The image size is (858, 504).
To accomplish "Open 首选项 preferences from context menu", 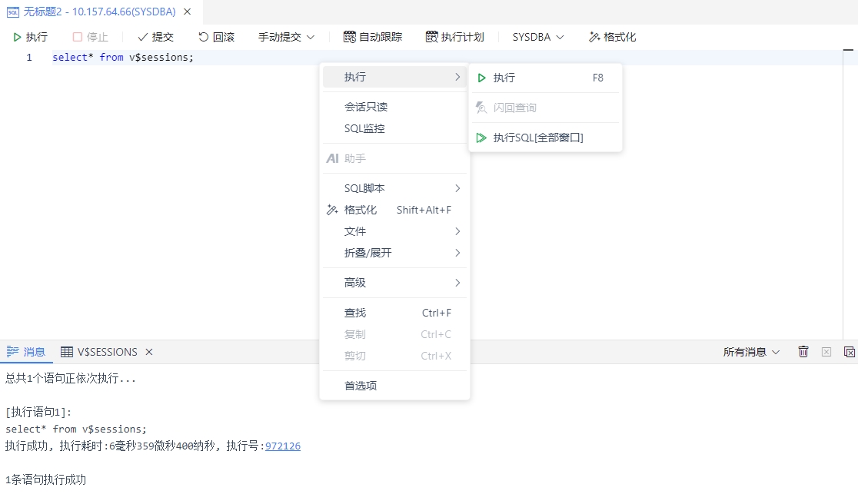I will [x=394, y=386].
